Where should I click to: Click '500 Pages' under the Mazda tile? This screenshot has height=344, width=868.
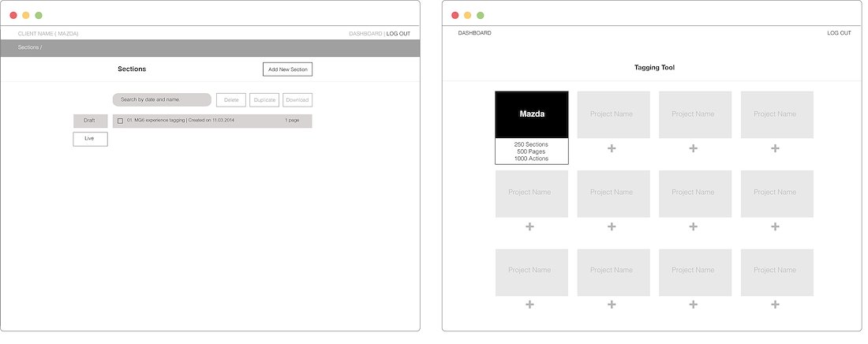point(531,151)
